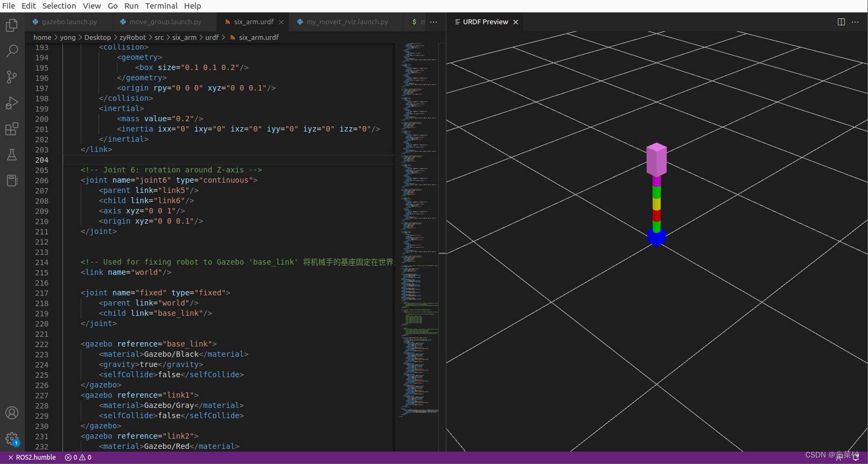Screen dimensions: 868x464
Task: Open the Terminal menu
Action: point(162,6)
